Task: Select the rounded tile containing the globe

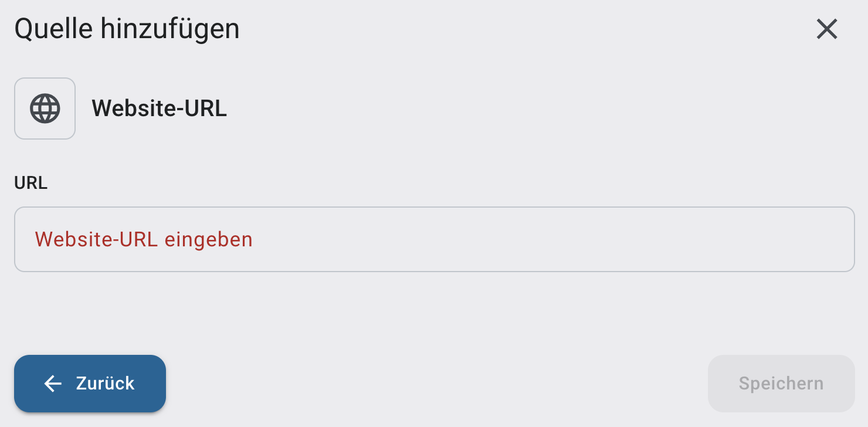Action: [45, 109]
